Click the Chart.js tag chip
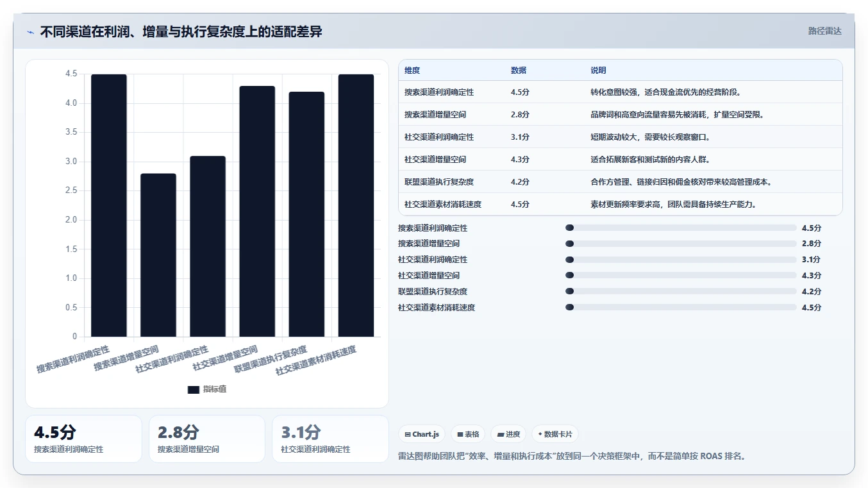Screen dimensions: 868x488 (x=422, y=434)
